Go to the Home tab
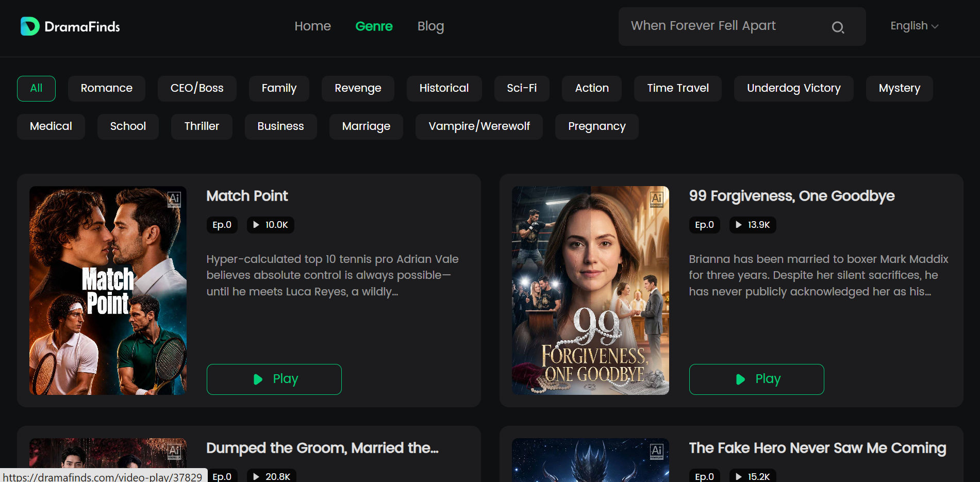This screenshot has height=482, width=980. [x=312, y=26]
